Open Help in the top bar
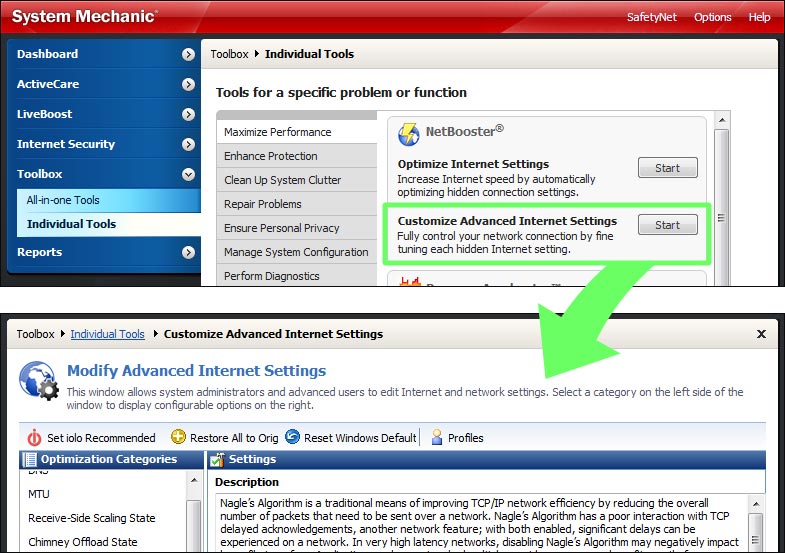Image resolution: width=785 pixels, height=553 pixels. pyautogui.click(x=759, y=17)
